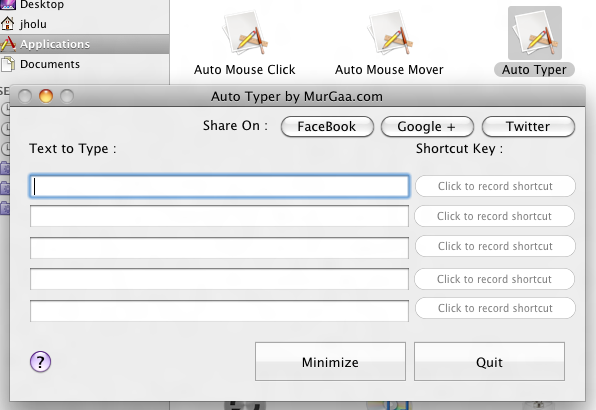Screen dimensions: 596x410
Task: Focus the first Text to Type field
Action: pyautogui.click(x=219, y=186)
